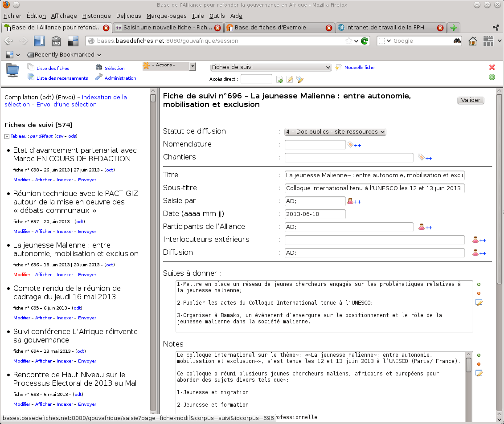Click the person icon beside Saisie par
504x424 pixels.
point(350,201)
